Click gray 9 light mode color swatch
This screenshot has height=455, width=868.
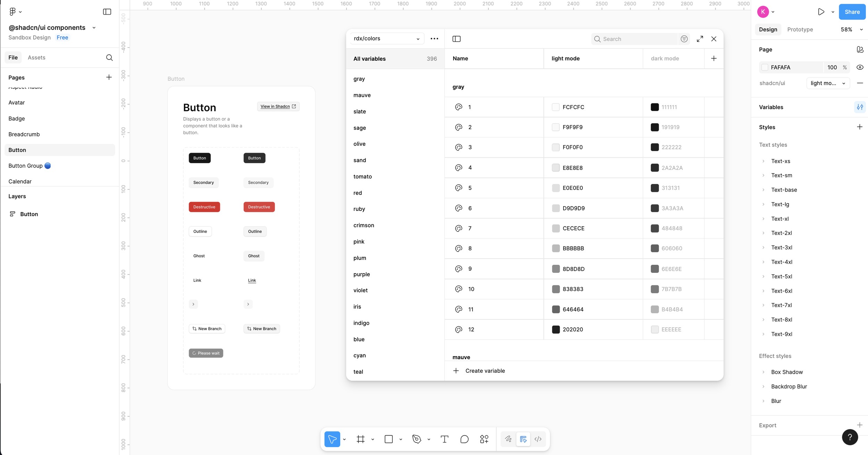(556, 269)
